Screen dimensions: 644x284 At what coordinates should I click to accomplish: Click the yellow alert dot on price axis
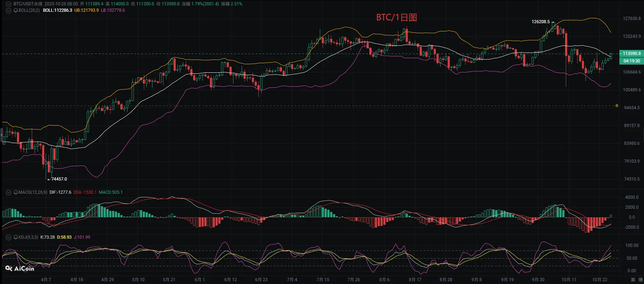(x=617, y=106)
